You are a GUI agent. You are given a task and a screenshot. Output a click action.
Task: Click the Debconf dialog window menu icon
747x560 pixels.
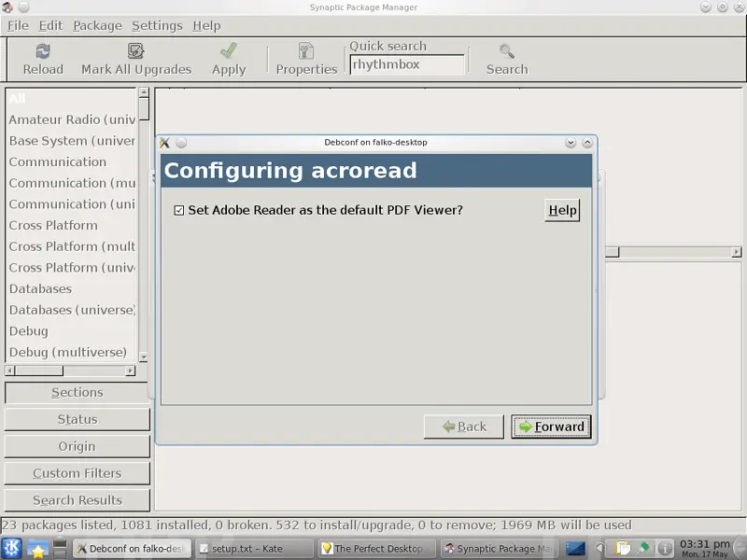pos(165,143)
